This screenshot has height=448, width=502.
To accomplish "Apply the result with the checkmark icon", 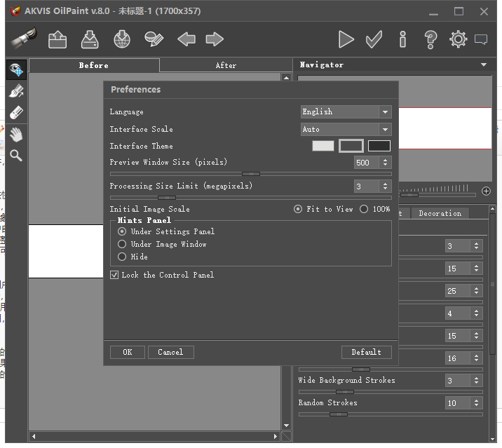I will (374, 39).
